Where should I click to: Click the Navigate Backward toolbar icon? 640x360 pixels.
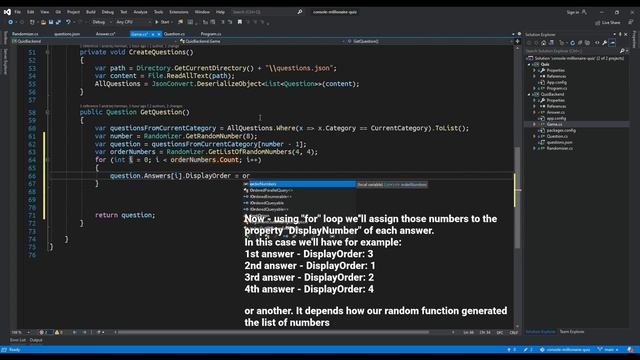[x=11, y=22]
